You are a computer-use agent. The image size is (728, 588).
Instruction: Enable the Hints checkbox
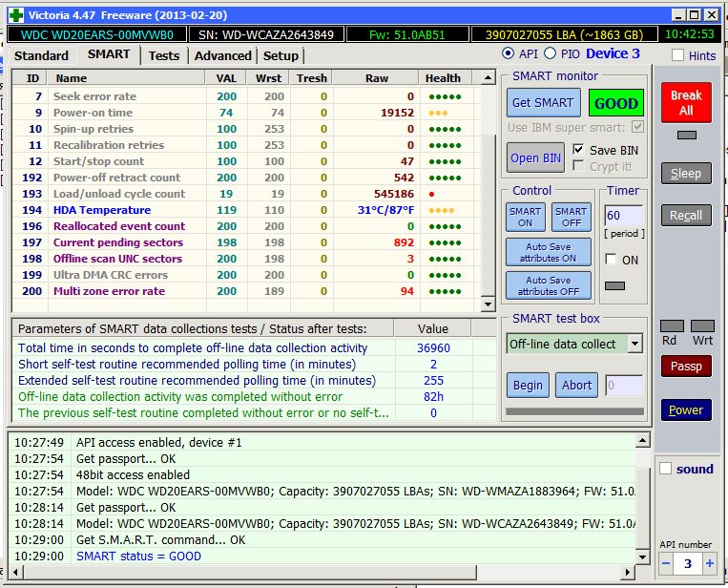tap(677, 55)
